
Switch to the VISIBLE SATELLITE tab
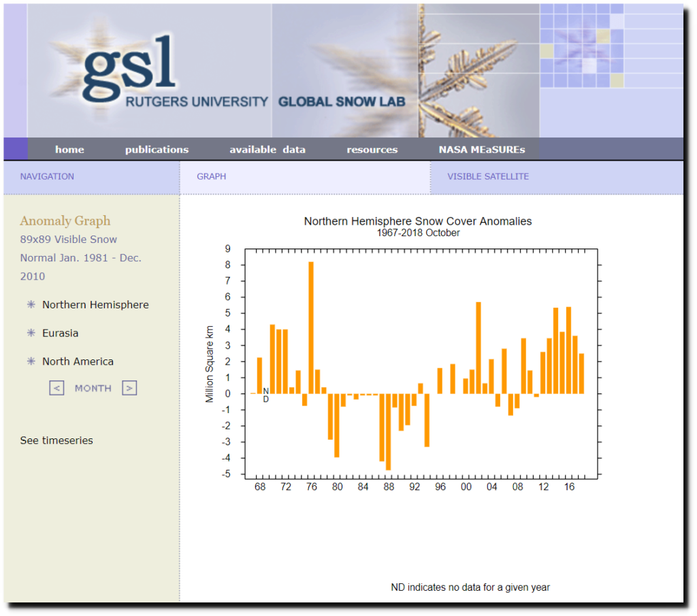pos(487,176)
